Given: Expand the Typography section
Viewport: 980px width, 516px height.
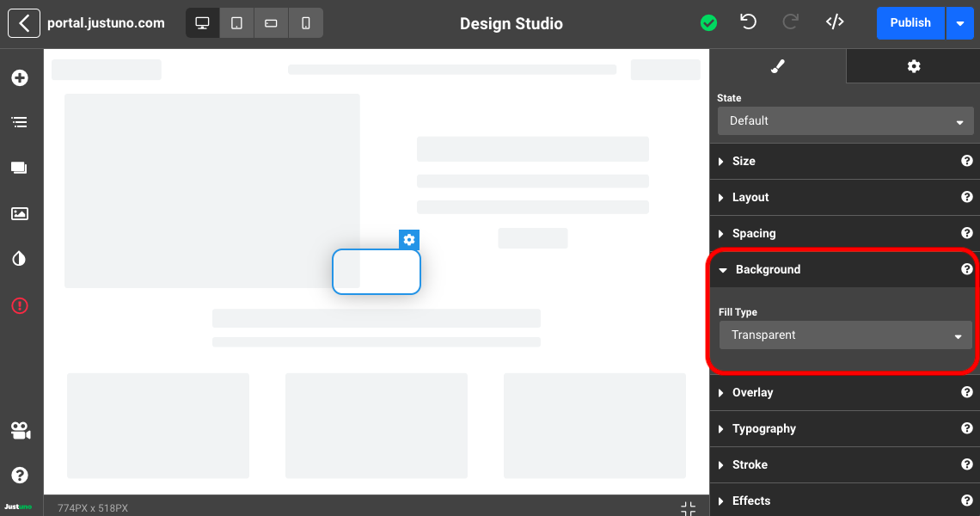Looking at the screenshot, I should 763,428.
